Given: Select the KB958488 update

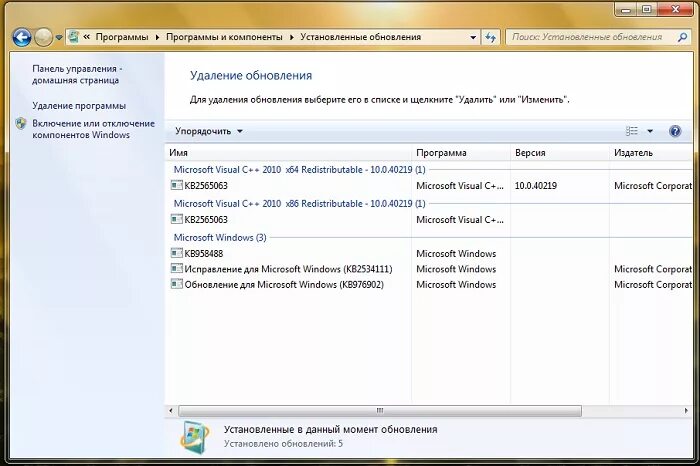Looking at the screenshot, I should [204, 254].
